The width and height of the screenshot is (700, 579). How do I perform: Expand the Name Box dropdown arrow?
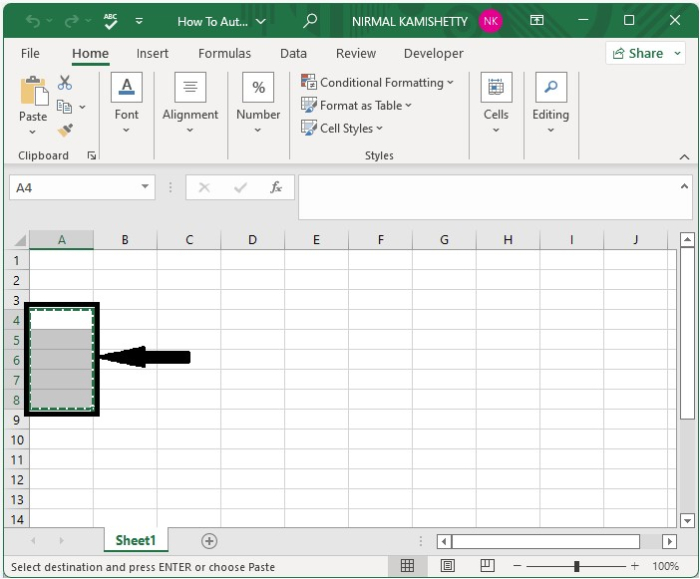pyautogui.click(x=145, y=187)
